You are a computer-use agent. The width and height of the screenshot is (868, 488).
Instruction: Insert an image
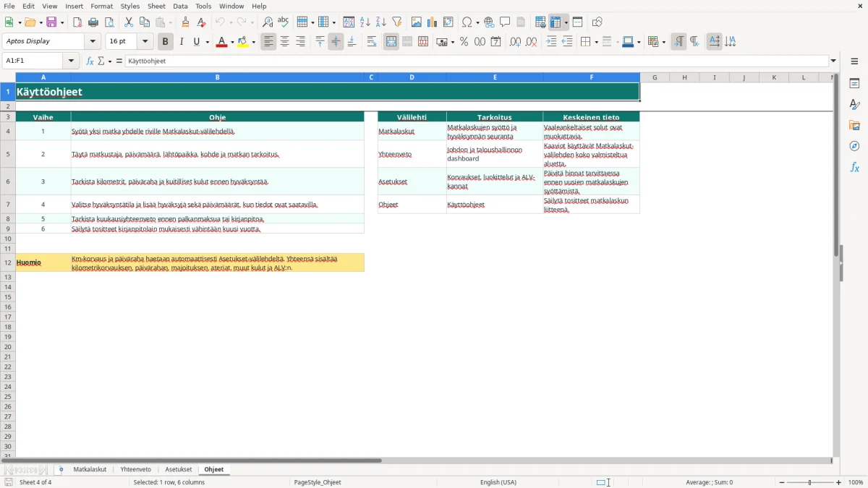(417, 22)
